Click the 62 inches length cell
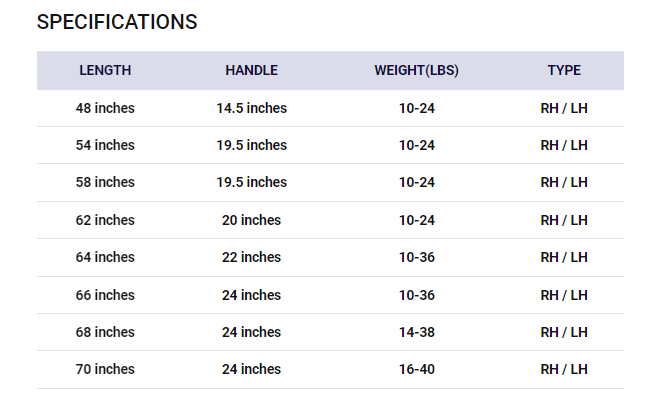This screenshot has width=659, height=420. [105, 220]
